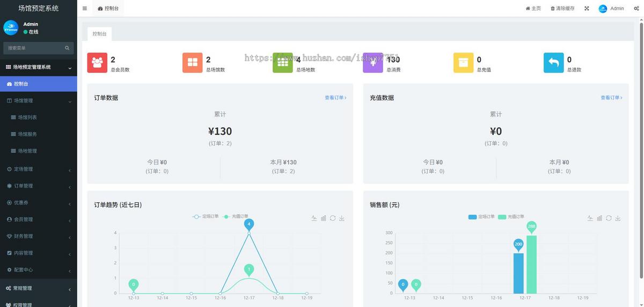Click the purple 总消费 yen icon
This screenshot has height=307, width=644.
click(x=373, y=63)
